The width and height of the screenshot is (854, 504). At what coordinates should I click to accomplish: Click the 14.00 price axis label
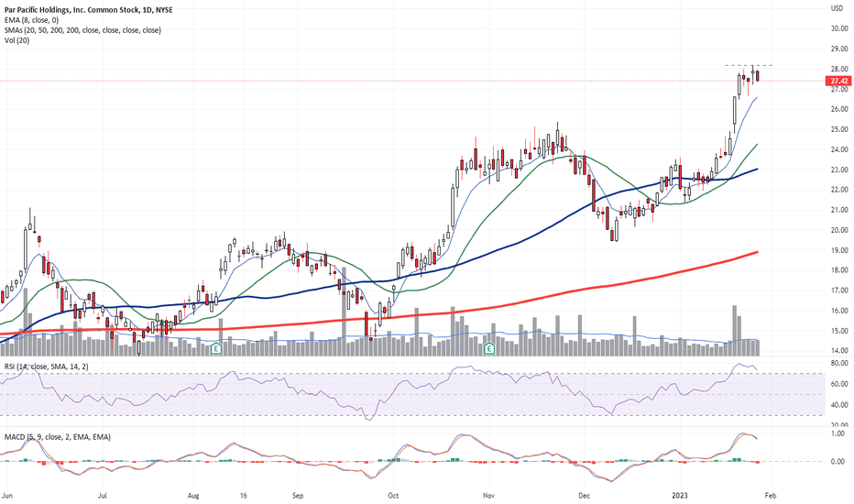tap(839, 351)
